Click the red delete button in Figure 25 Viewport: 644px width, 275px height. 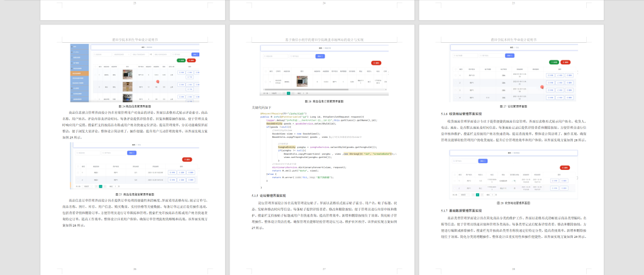187,159
